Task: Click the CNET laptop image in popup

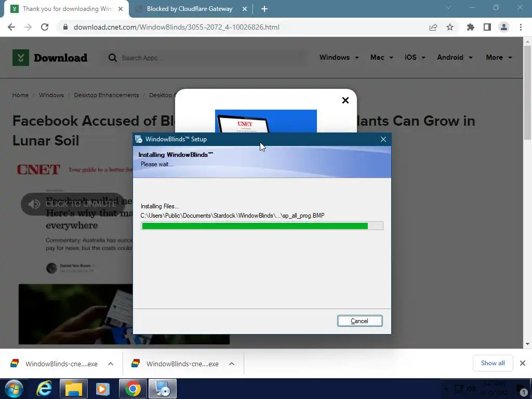Action: pos(265,121)
